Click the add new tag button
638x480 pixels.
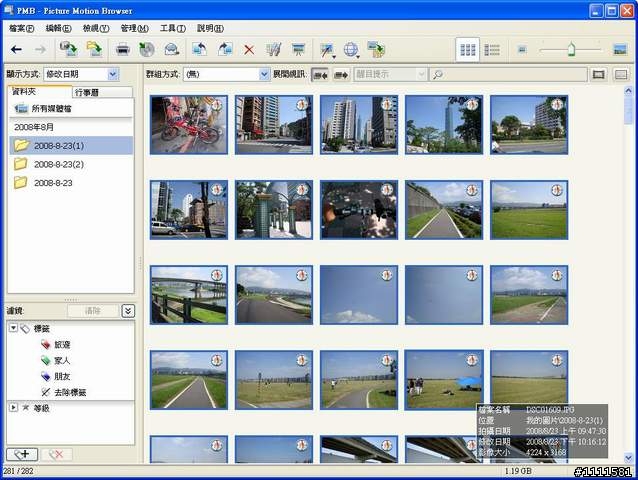(22, 454)
